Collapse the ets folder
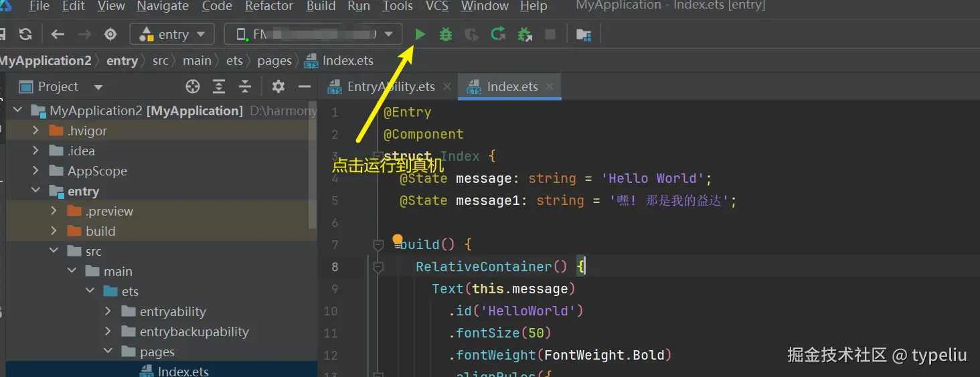The image size is (980, 377). (x=90, y=291)
